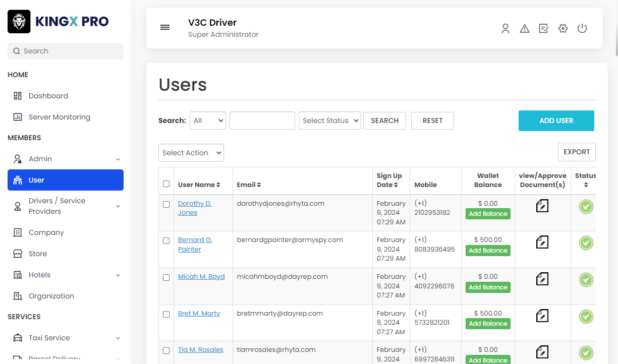The width and height of the screenshot is (618, 364).
Task: Click the EXPORT button
Action: pos(577,152)
